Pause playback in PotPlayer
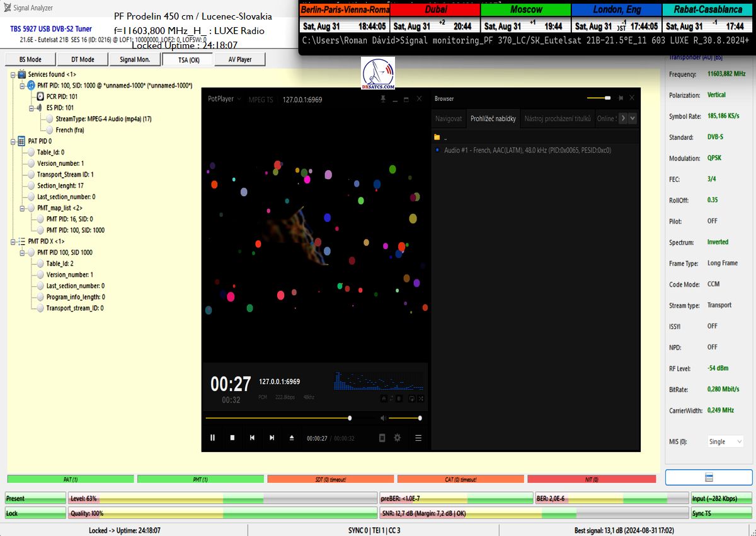756x536 pixels. (x=212, y=438)
